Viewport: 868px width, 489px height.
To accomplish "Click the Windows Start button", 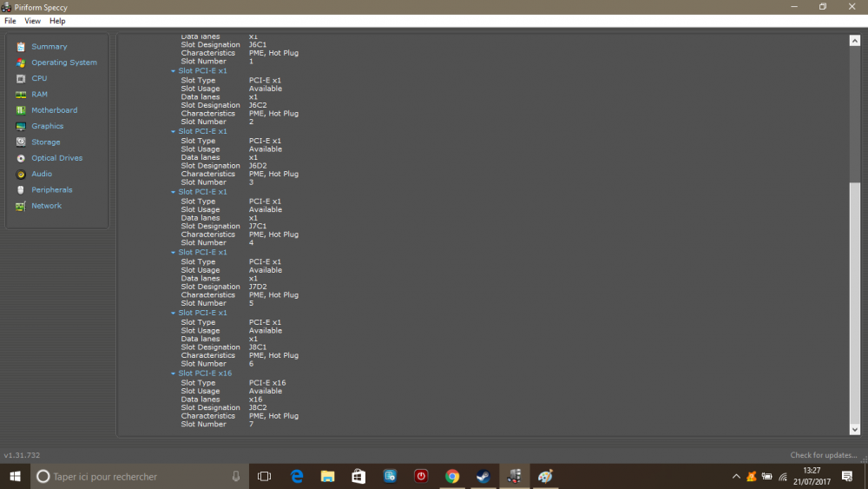I will (x=15, y=476).
